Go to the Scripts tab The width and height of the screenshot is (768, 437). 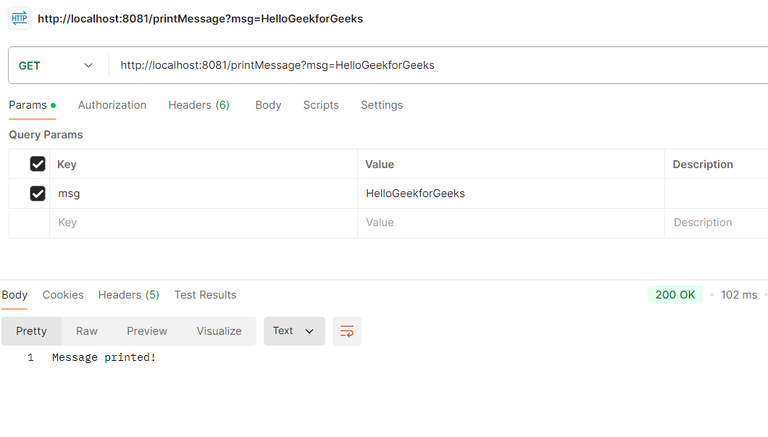[x=321, y=105]
